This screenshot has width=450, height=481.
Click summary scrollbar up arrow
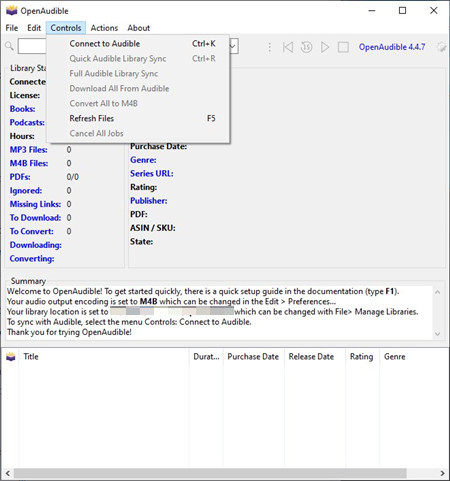438,292
